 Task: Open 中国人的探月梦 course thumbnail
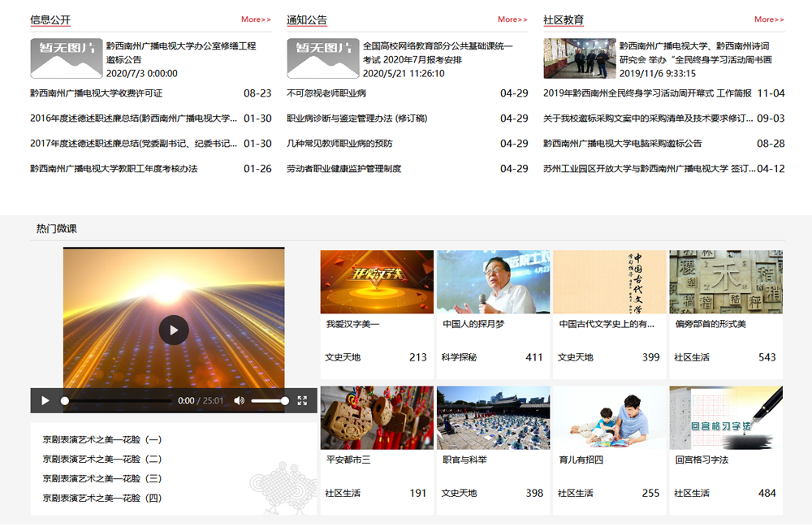click(x=493, y=282)
